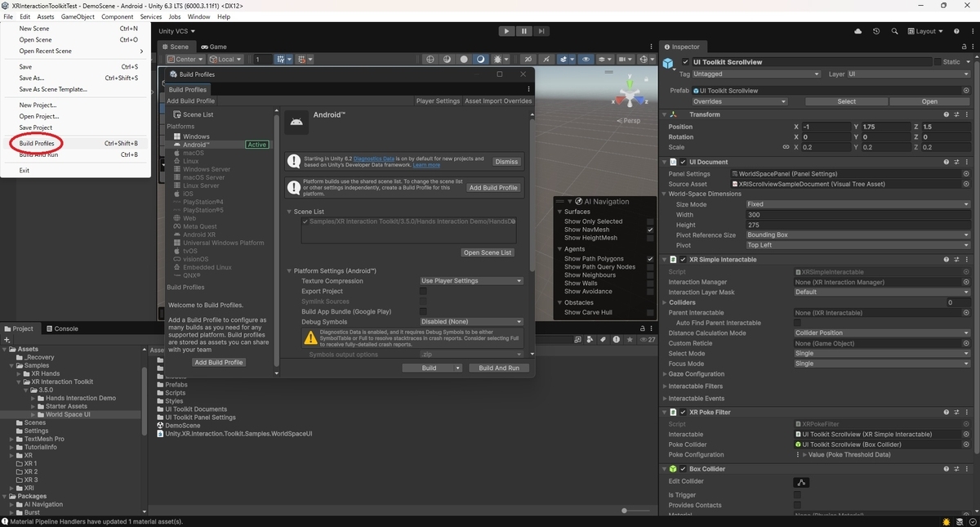Open Player Settings in Build Profiles
980x527 pixels.
438,101
